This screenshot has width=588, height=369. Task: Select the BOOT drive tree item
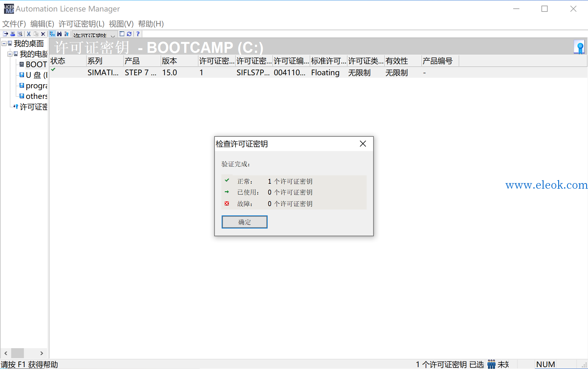[x=36, y=64]
